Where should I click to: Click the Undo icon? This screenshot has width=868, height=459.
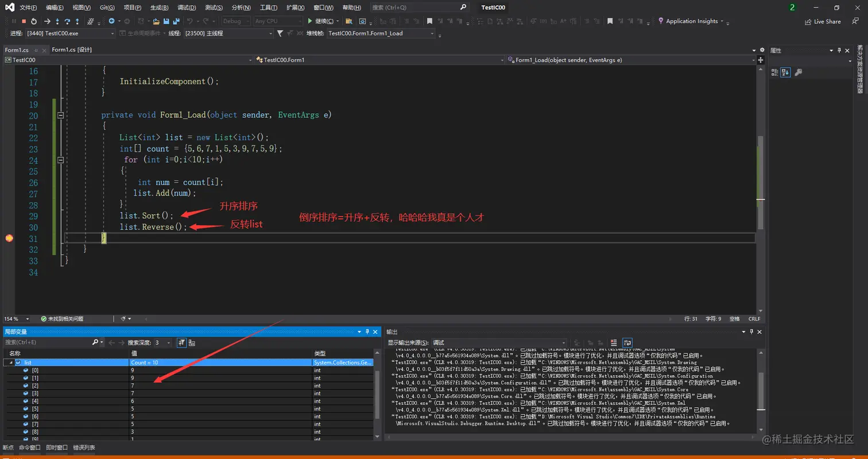tap(189, 21)
